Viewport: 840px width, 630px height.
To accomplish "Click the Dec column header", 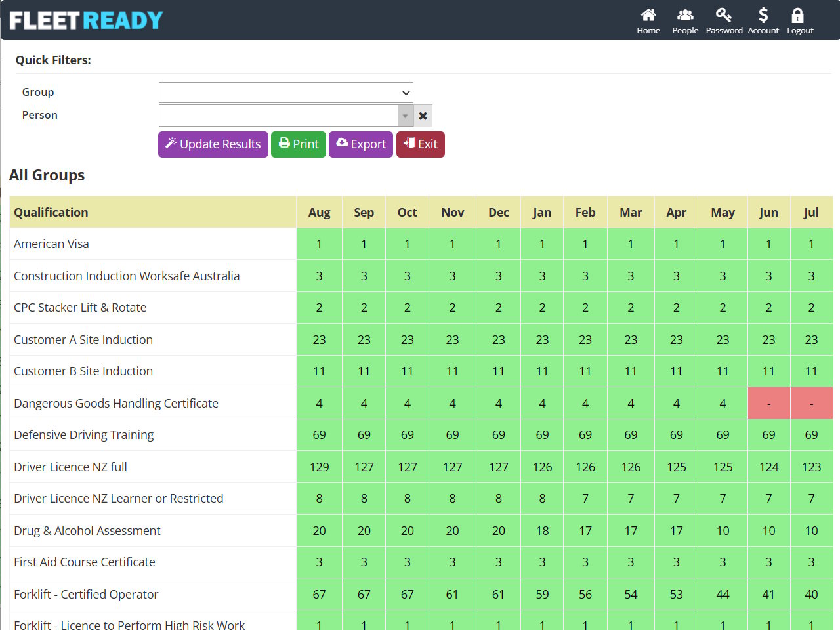I will 499,212.
